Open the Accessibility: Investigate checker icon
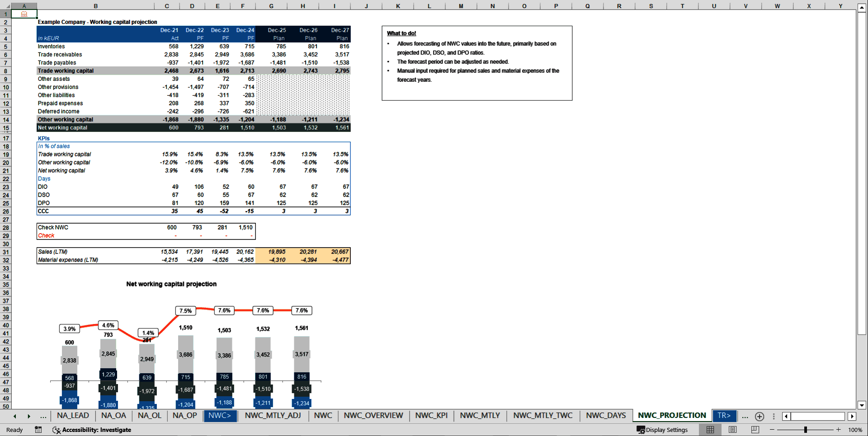This screenshot has width=868, height=436. click(x=57, y=430)
